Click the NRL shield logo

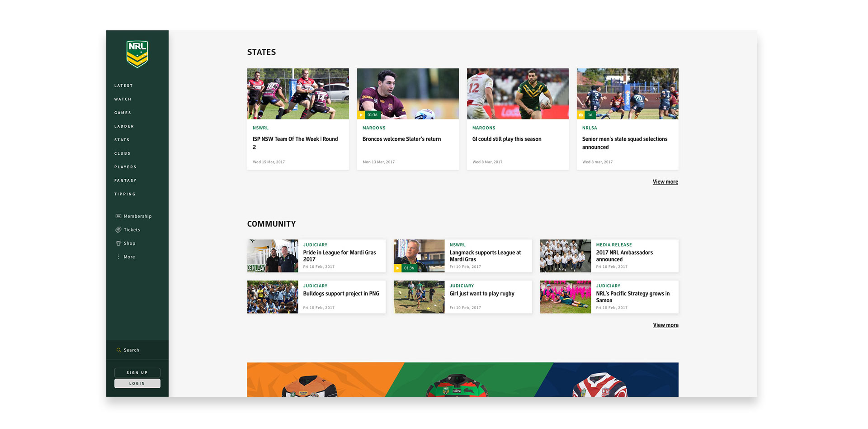click(137, 54)
